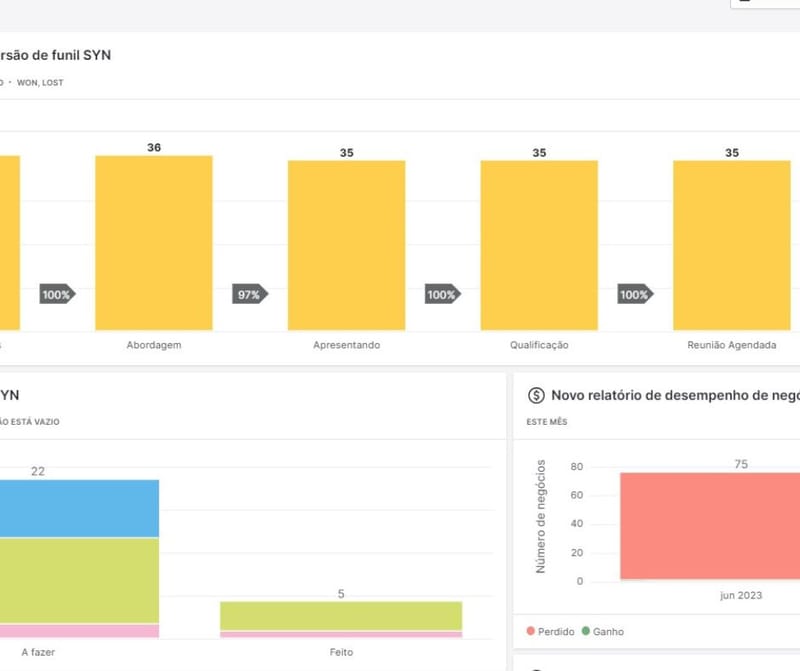Click the 100% badge before Reunião Agendada
Screen dimensions: 800x671
click(635, 295)
